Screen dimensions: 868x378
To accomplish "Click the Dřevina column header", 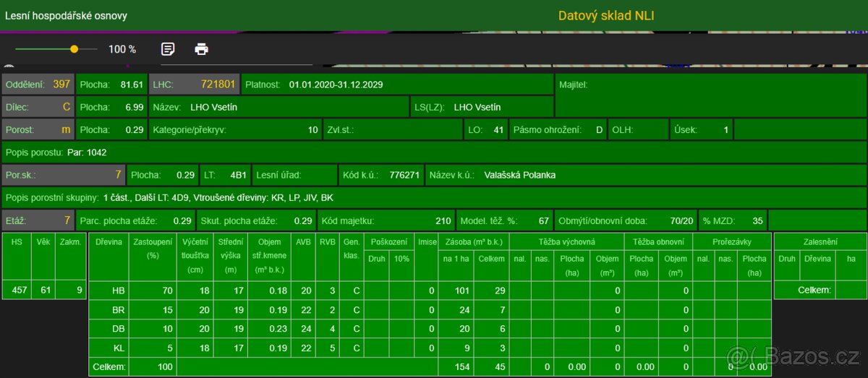I will [109, 241].
